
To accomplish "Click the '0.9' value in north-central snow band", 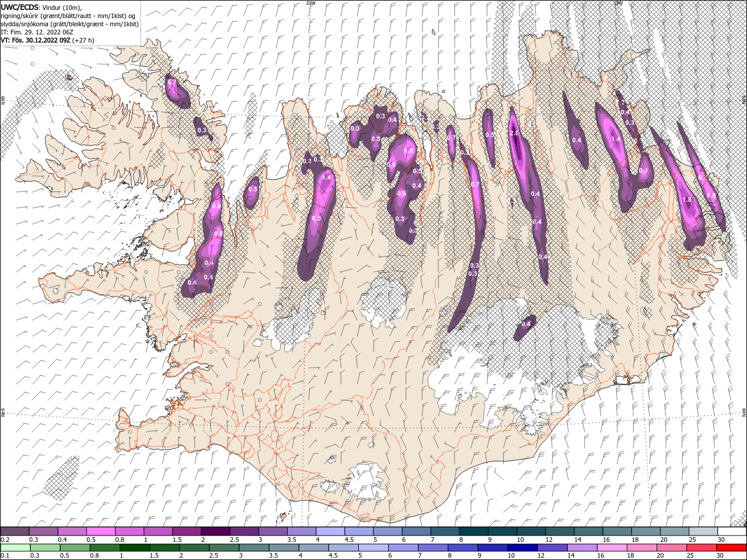I will click(391, 165).
